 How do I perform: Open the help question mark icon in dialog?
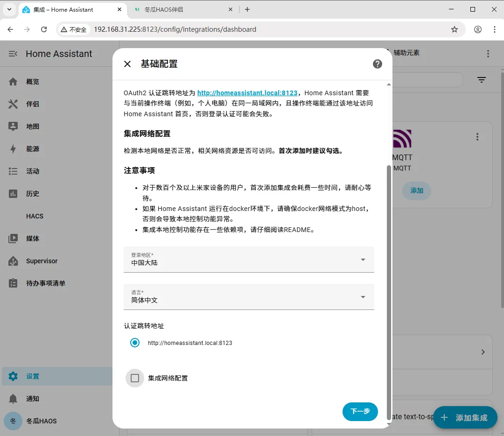[378, 64]
